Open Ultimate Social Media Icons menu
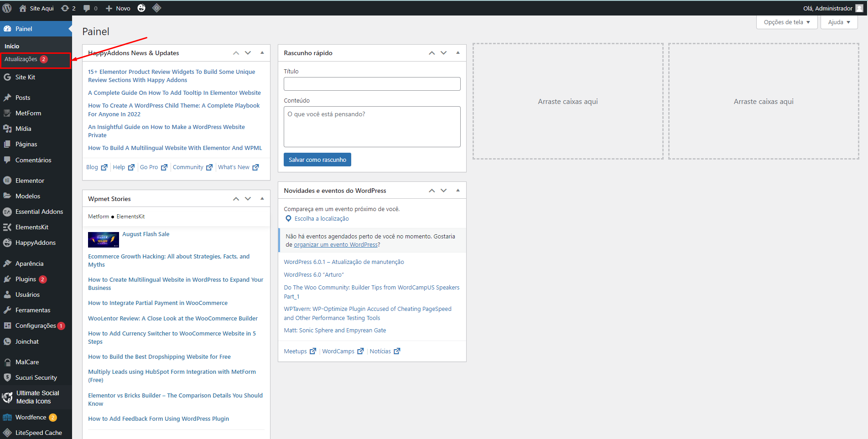This screenshot has width=868, height=439. 36,397
